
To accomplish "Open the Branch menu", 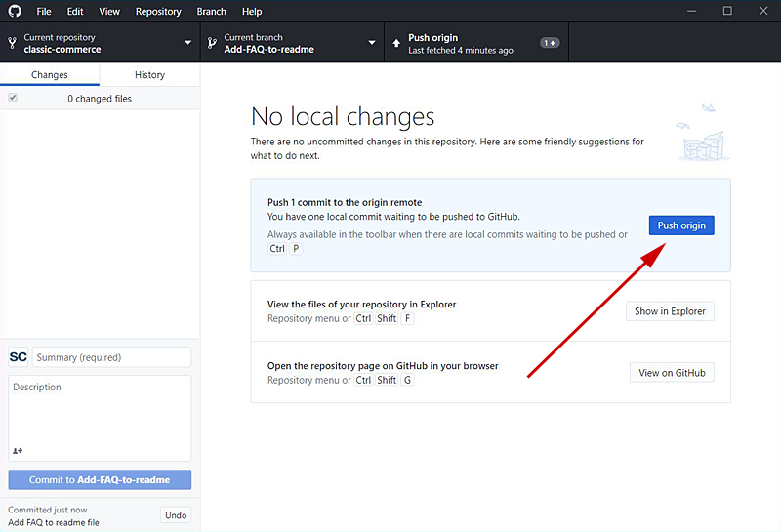I will 211,11.
